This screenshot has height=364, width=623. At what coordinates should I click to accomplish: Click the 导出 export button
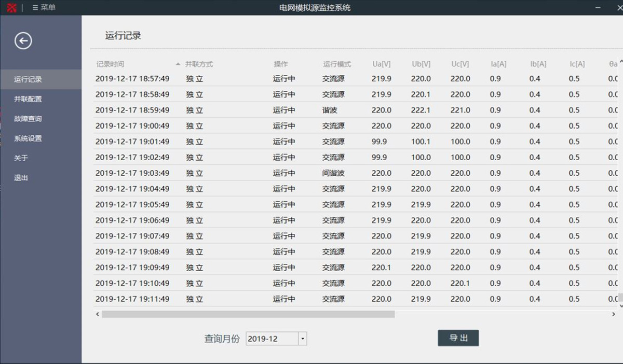[x=458, y=338]
